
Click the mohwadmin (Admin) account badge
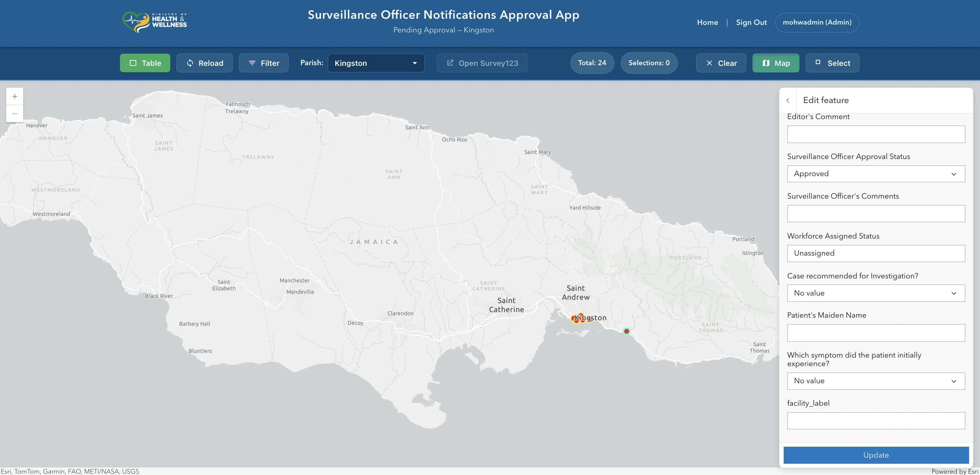point(817,22)
